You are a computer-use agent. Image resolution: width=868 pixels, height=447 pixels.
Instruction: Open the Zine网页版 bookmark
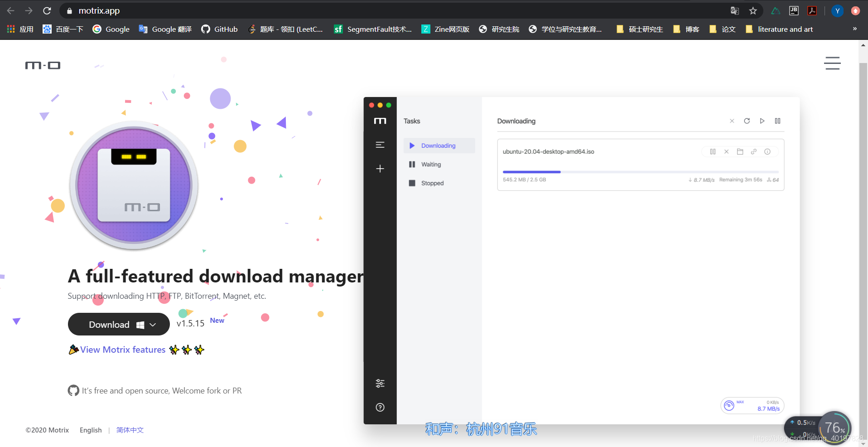click(445, 29)
